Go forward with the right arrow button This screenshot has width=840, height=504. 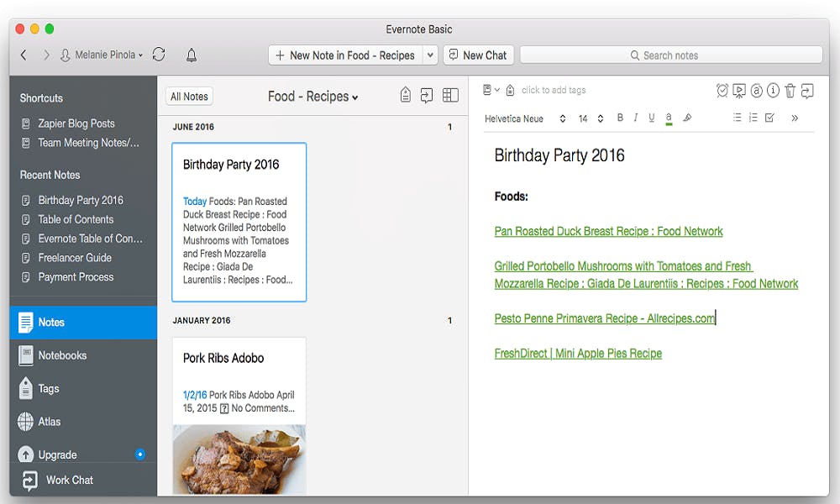(46, 55)
